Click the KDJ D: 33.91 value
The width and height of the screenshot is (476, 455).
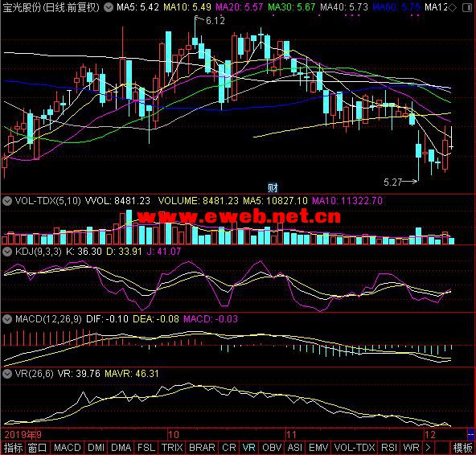pyautogui.click(x=124, y=252)
